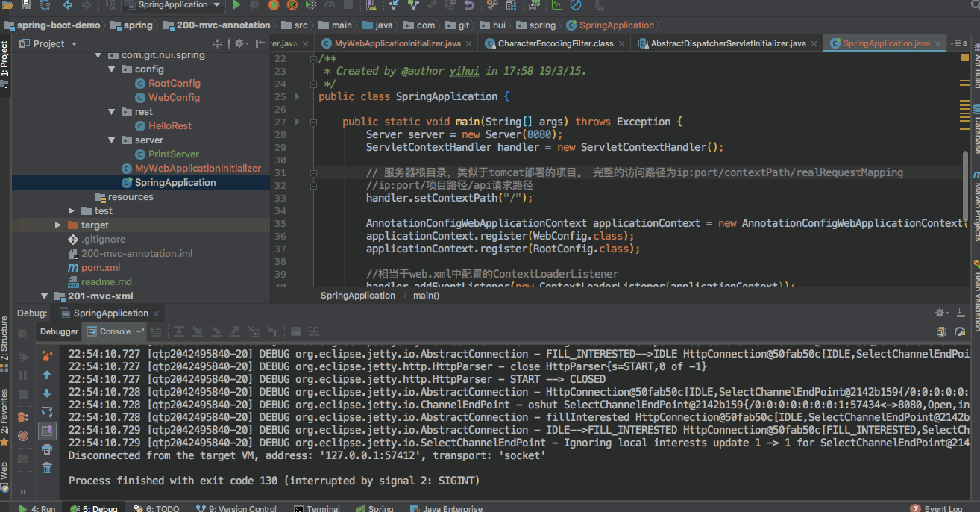Select pom.xml in project tree
This screenshot has height=512, width=980.
[x=101, y=267]
